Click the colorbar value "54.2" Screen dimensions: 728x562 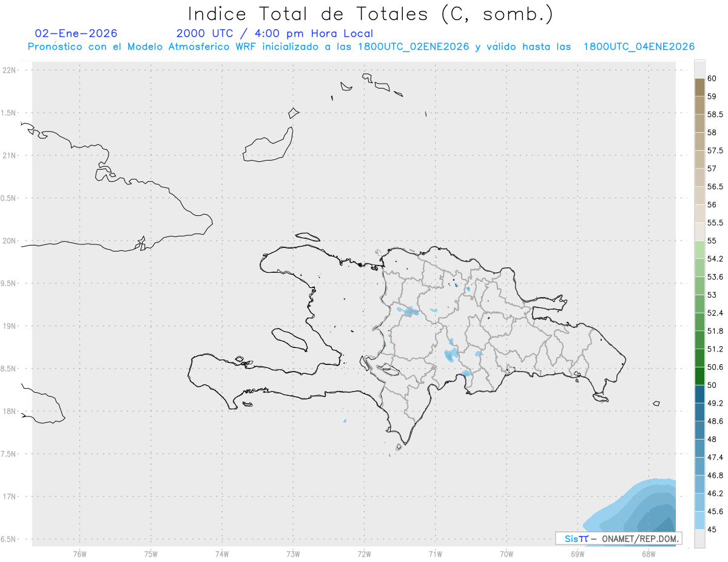coord(716,259)
